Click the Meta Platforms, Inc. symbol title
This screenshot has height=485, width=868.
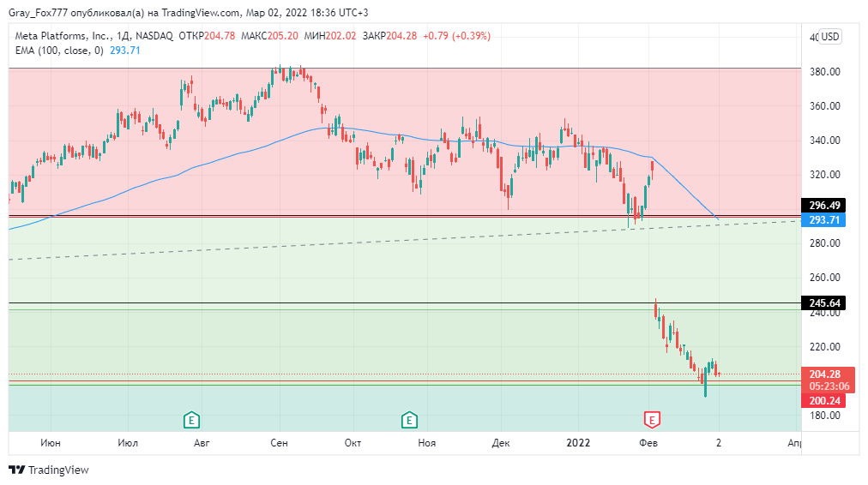63,36
